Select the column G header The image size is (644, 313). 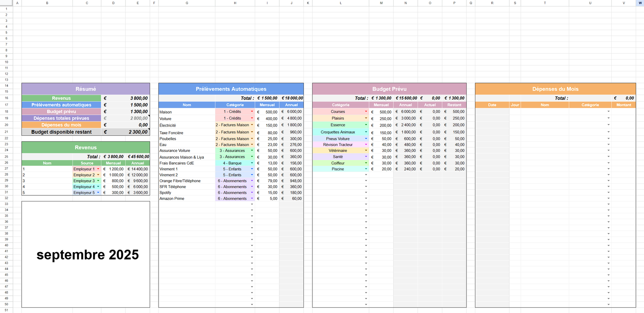[x=187, y=3]
